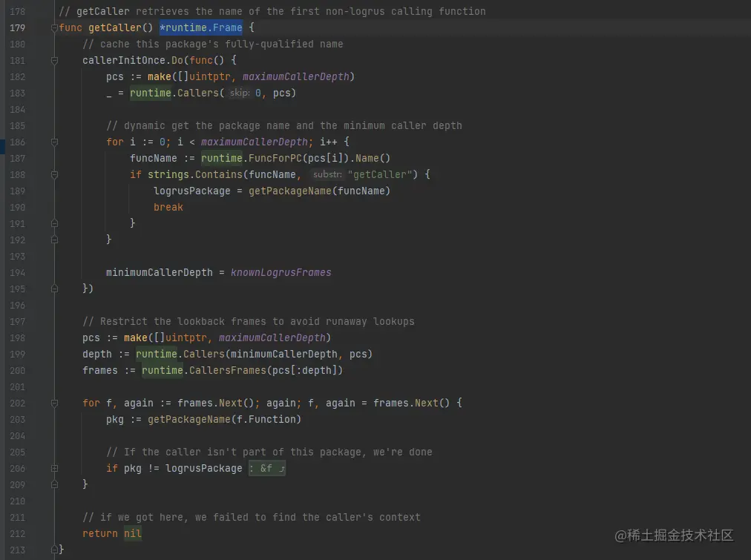Click logrusPackage identifier on line 206
This screenshot has width=751, height=560.
coord(203,469)
